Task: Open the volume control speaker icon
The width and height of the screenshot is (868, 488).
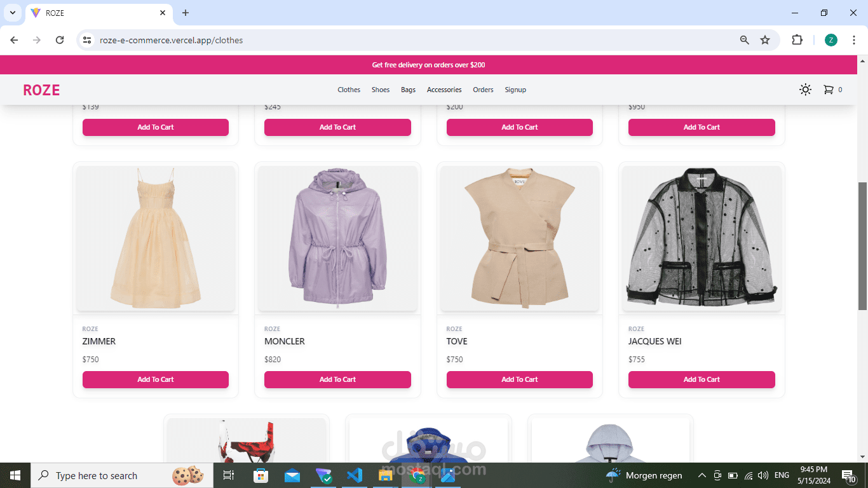Action: [x=763, y=475]
